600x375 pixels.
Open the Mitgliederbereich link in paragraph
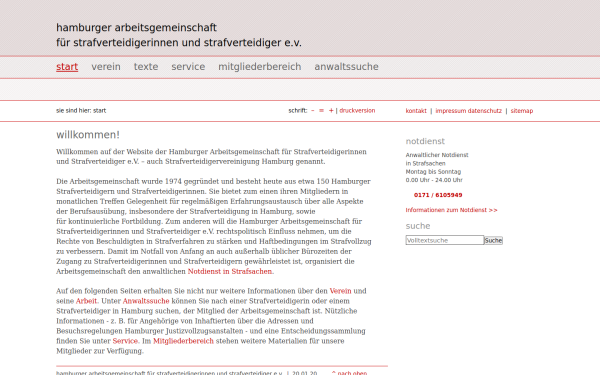click(183, 341)
